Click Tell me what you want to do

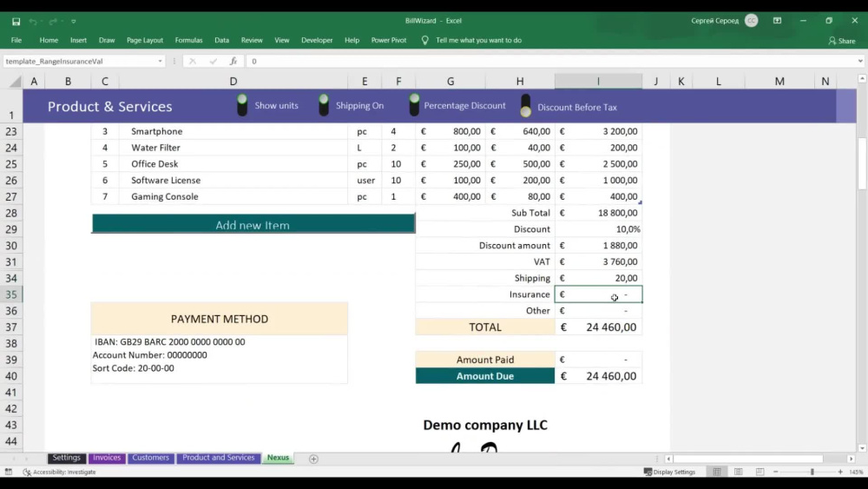(478, 40)
